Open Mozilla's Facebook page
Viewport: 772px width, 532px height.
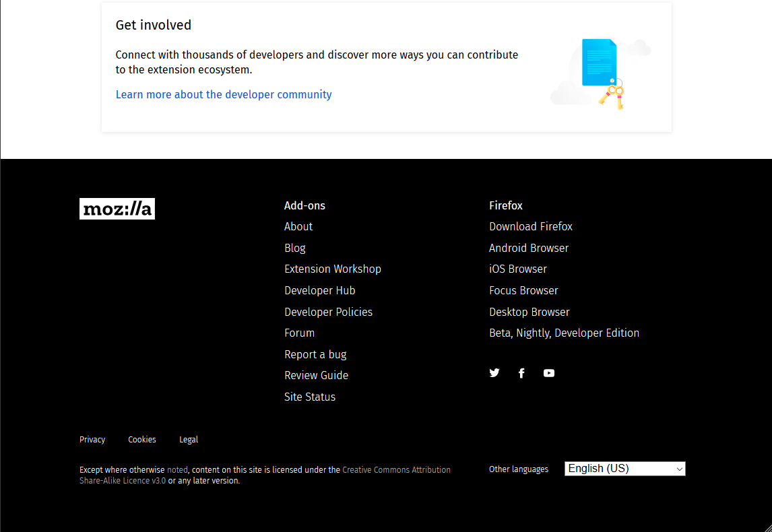(521, 372)
